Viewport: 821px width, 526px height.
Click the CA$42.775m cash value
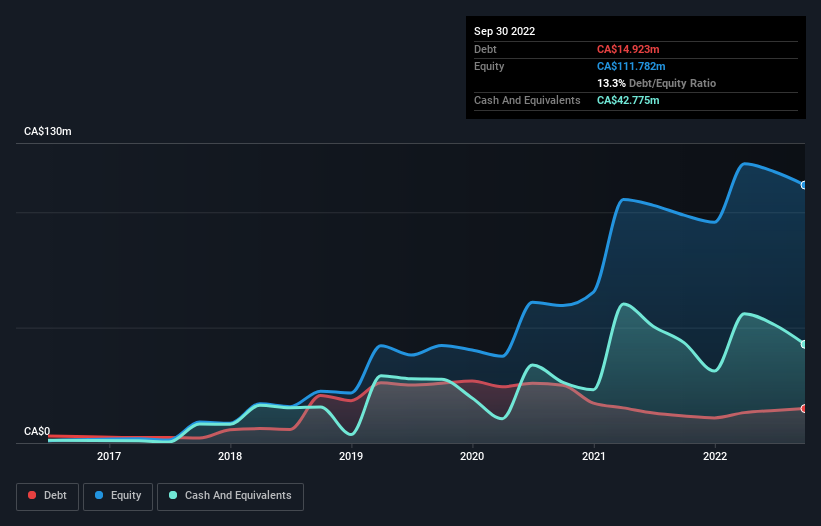[x=628, y=100]
